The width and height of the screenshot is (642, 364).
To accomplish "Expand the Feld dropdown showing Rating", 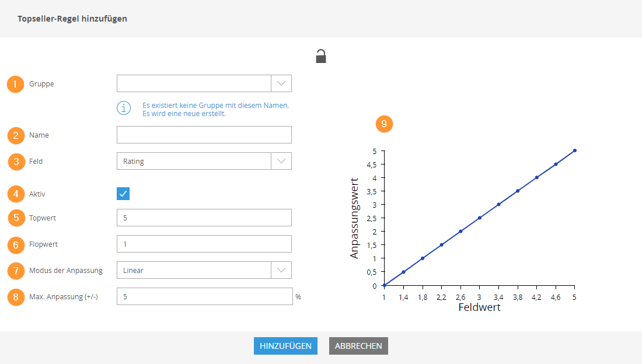I will point(281,161).
